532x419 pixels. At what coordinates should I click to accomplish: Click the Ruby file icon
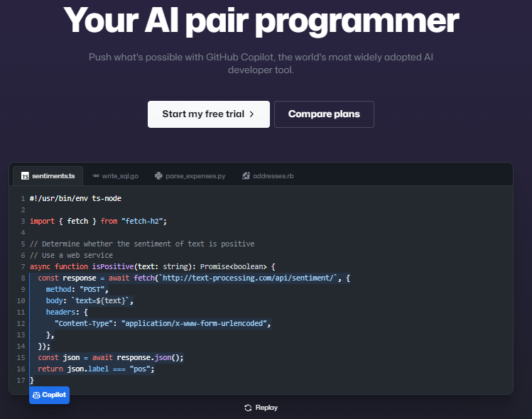coord(246,175)
